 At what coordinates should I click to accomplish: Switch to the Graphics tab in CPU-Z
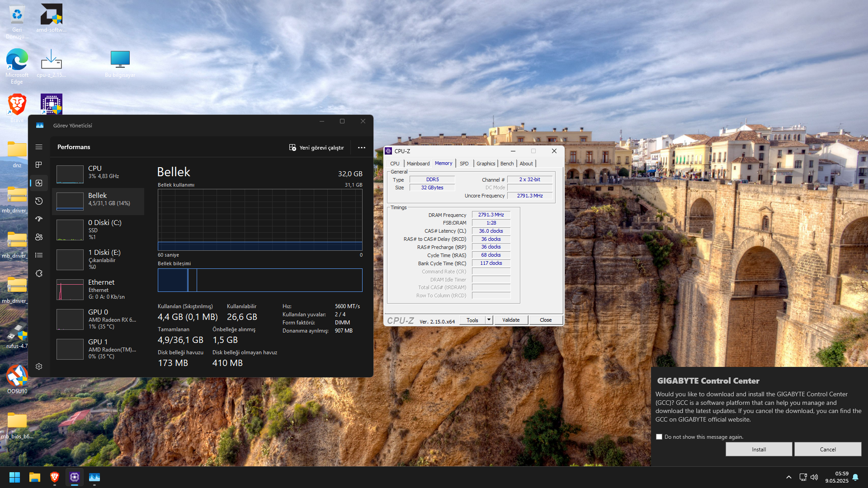coord(486,164)
